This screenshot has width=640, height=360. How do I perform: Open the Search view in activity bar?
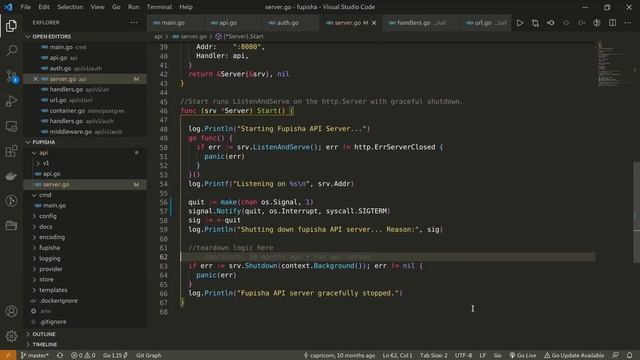point(11,51)
